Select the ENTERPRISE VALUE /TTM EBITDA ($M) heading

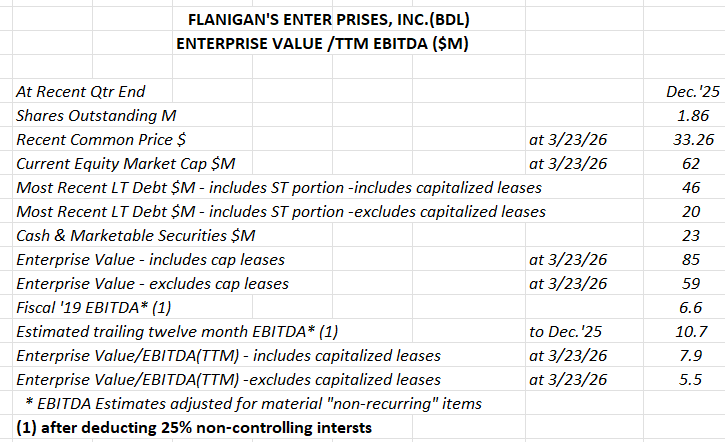click(x=322, y=43)
